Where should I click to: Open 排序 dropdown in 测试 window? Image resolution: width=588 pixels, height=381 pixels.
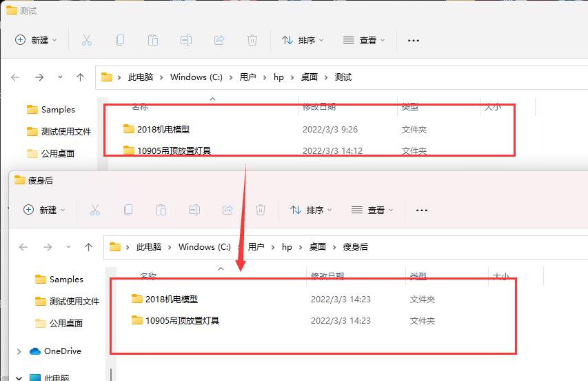303,40
